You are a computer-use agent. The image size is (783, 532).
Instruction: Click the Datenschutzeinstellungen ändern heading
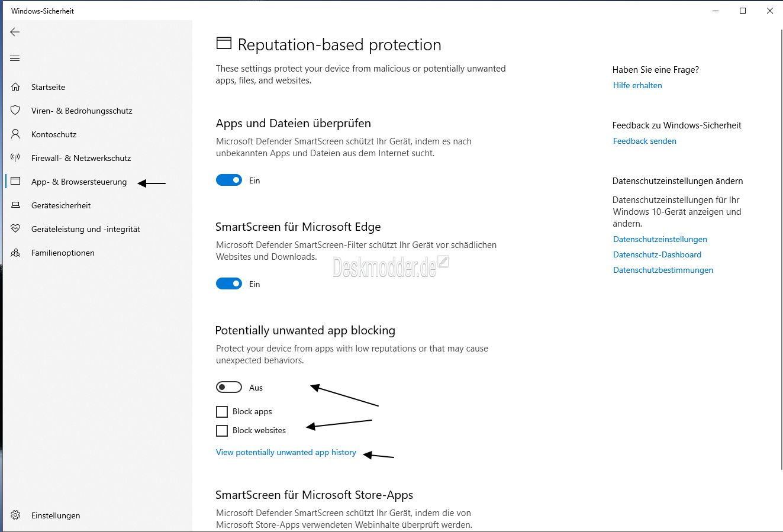(678, 180)
